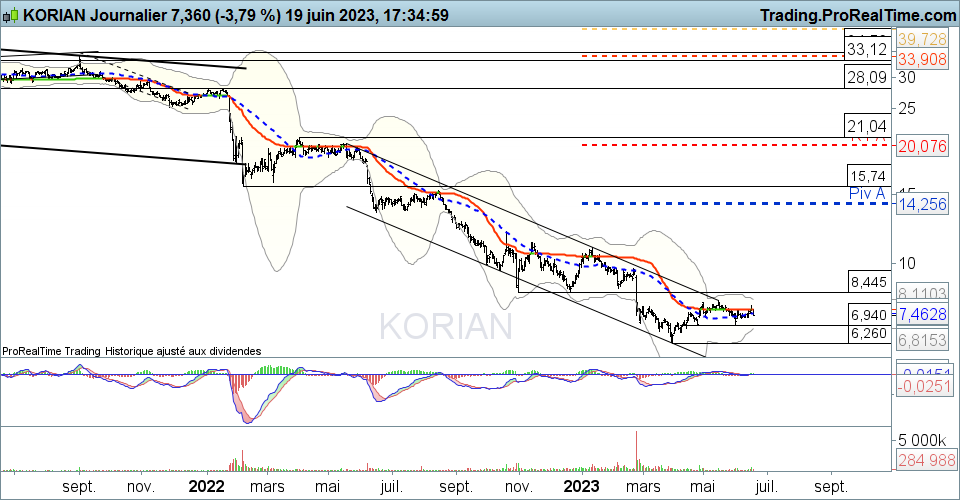This screenshot has height=500, width=960.
Task: Click the grey 8,1103 axis value
Action: click(x=923, y=292)
